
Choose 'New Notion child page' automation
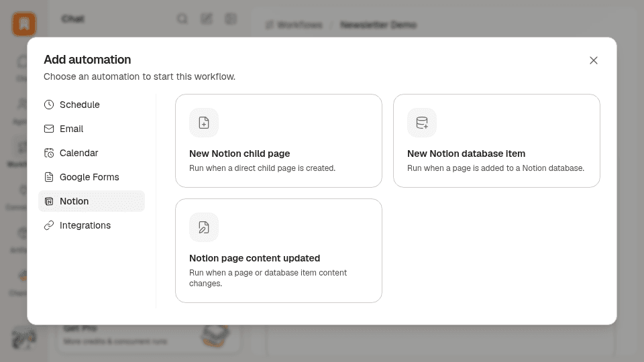click(x=278, y=141)
